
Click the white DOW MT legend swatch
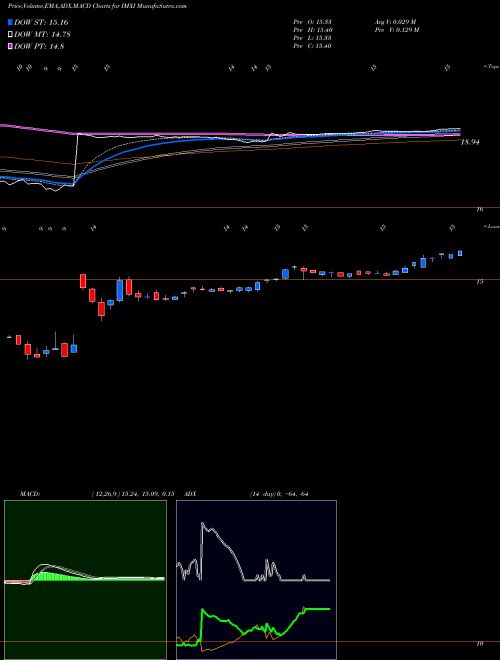[x=10, y=35]
